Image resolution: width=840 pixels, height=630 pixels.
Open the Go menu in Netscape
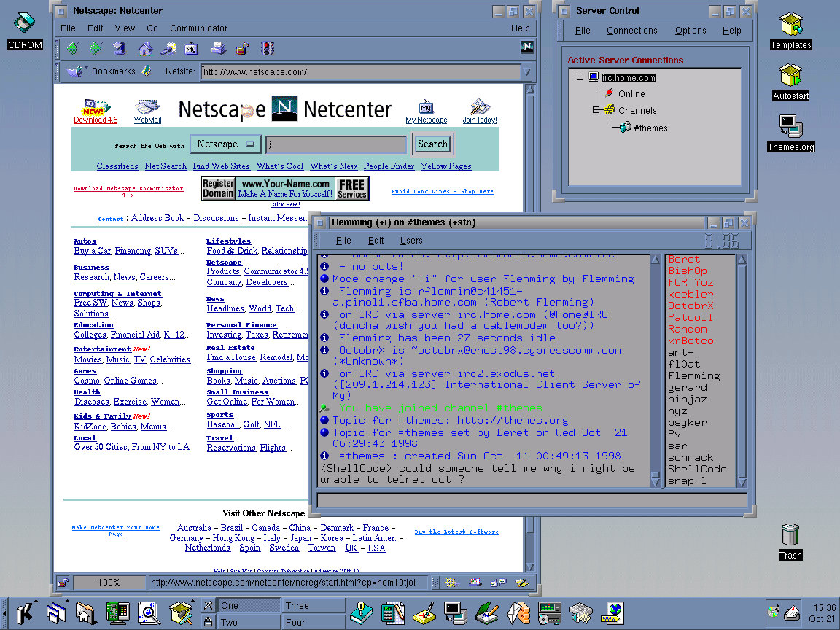(x=152, y=28)
